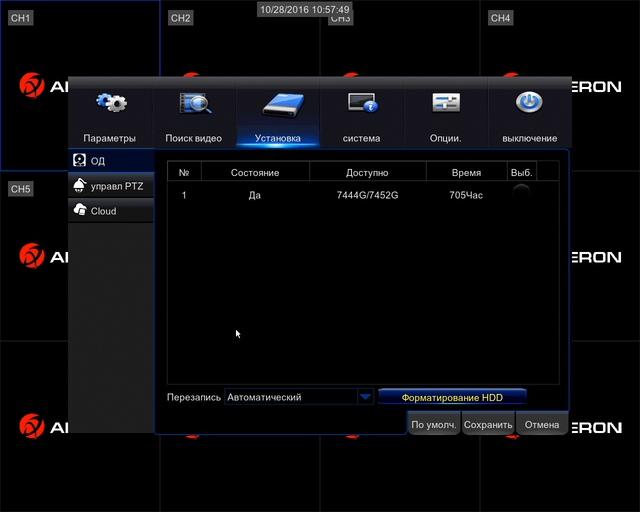Open the Опции sliders icon
Viewport: 640px width, 512px height.
point(446,102)
